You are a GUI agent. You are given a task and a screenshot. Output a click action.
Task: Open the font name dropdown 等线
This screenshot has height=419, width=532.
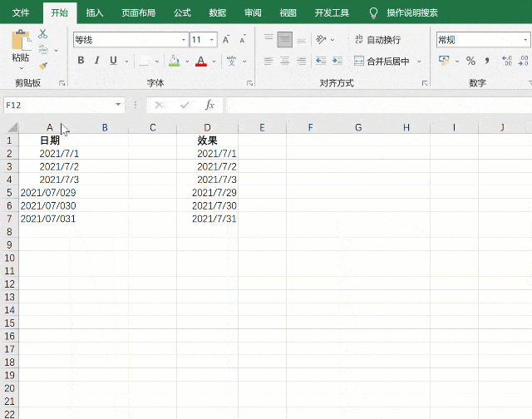[184, 40]
